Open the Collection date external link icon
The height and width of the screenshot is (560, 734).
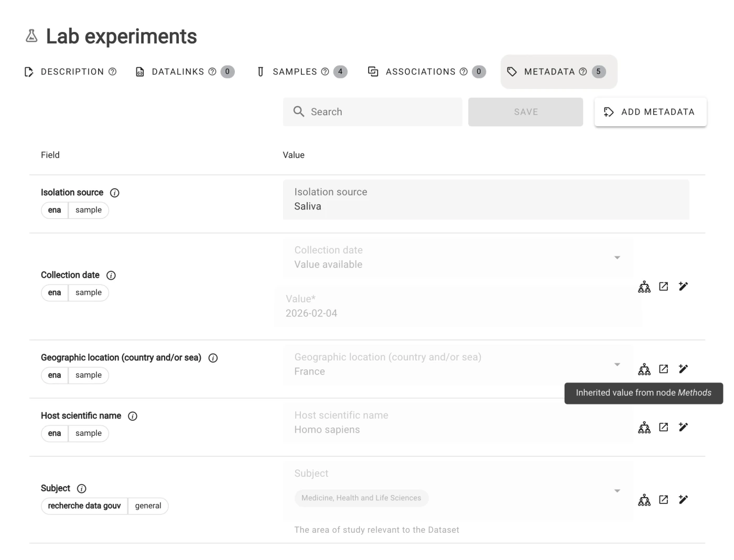(x=664, y=287)
